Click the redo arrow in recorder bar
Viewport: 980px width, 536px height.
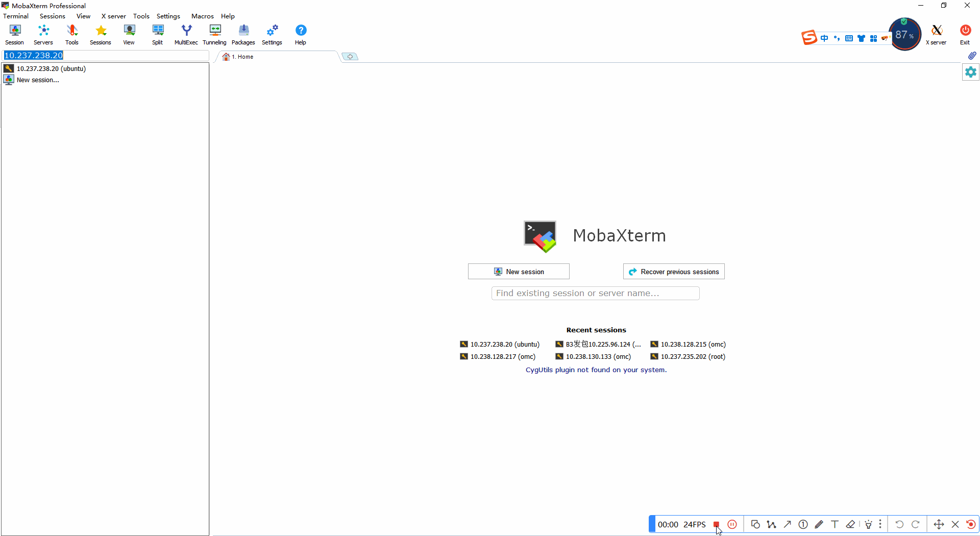(x=916, y=524)
